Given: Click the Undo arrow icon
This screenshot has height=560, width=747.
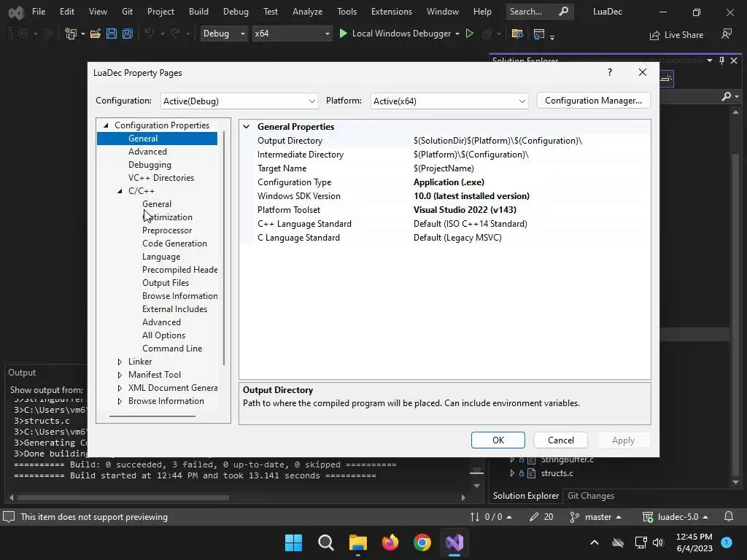Looking at the screenshot, I should tap(149, 34).
